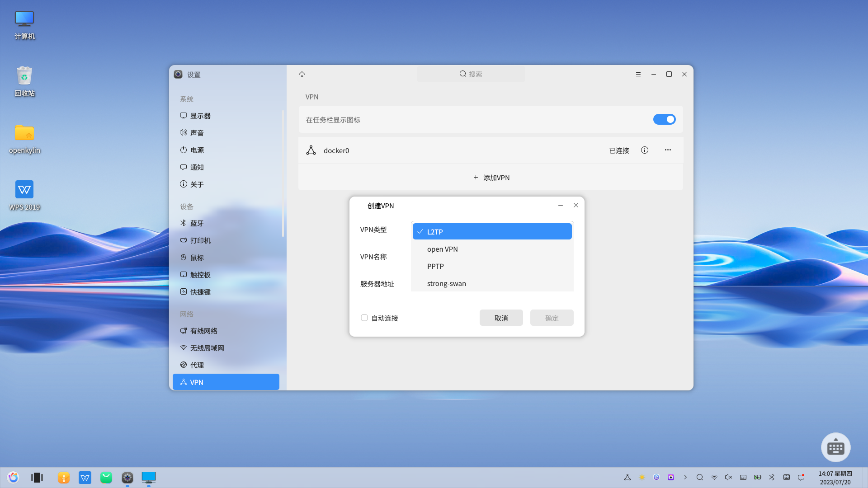Open WPS from the taskbar
Image resolution: width=868 pixels, height=488 pixels.
[x=85, y=478]
